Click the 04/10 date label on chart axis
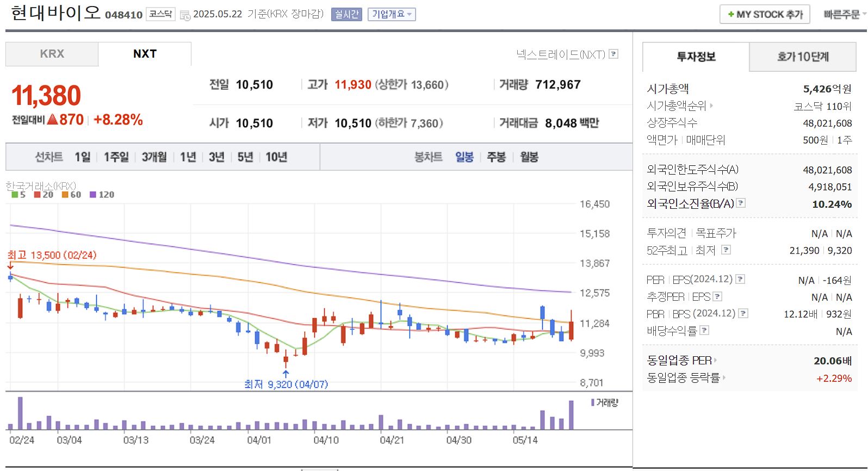 click(x=326, y=440)
